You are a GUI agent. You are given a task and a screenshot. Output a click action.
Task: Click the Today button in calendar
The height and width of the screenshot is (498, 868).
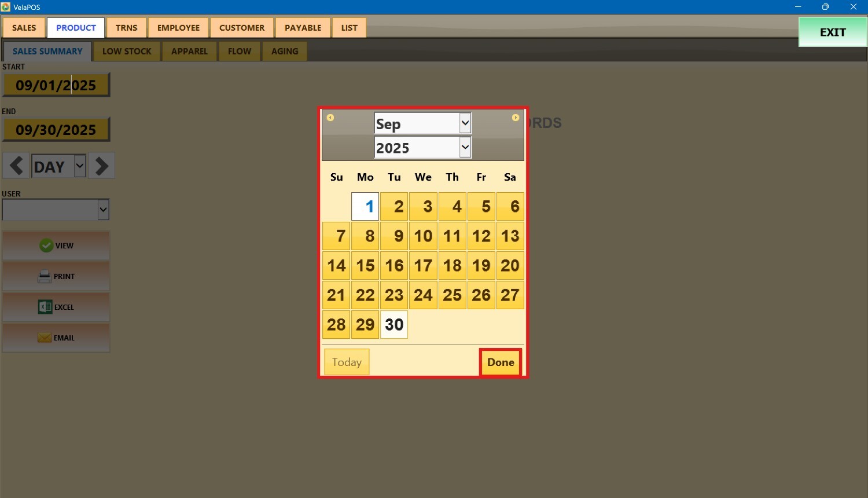click(x=347, y=362)
